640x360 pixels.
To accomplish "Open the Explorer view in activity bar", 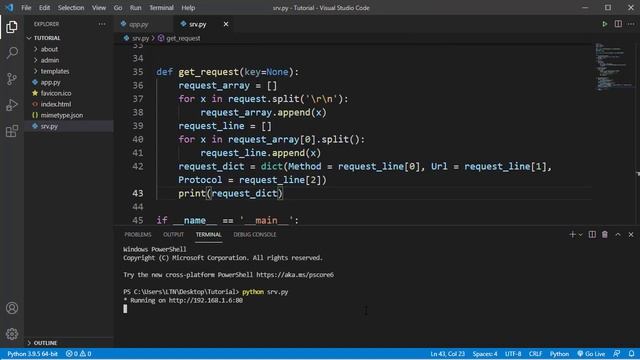I will click(x=12, y=27).
